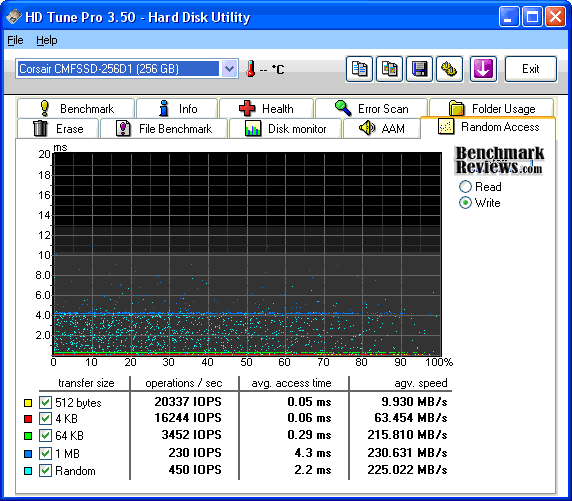This screenshot has height=501, width=572.
Task: Open the Help menu
Action: click(47, 40)
